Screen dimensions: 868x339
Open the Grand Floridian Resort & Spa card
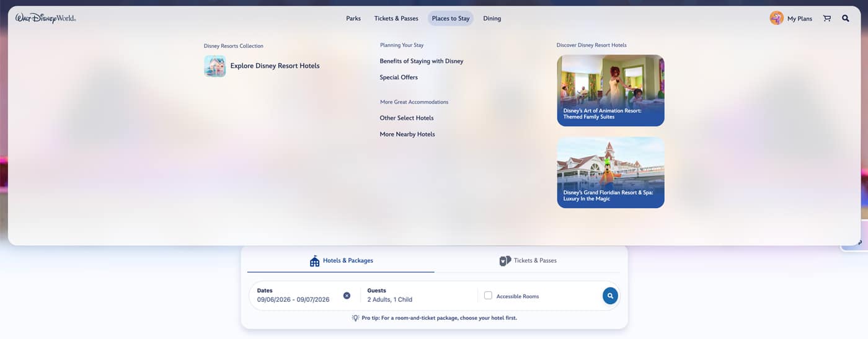[x=611, y=172]
